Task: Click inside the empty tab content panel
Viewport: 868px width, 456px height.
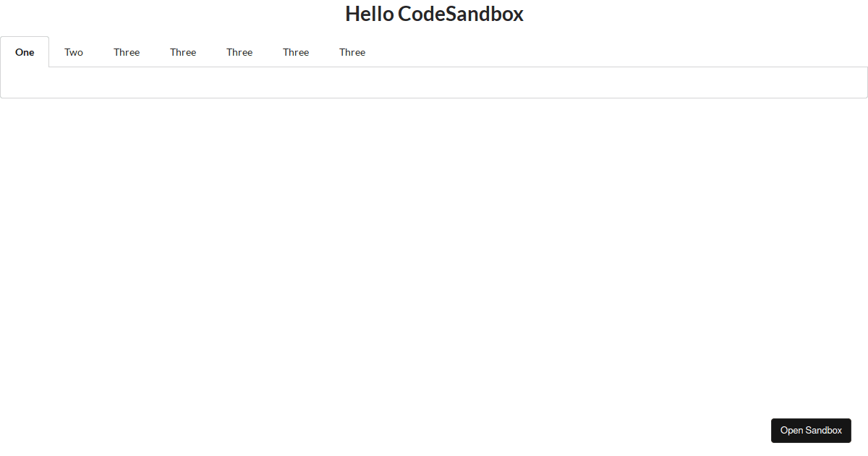Action: pyautogui.click(x=434, y=82)
